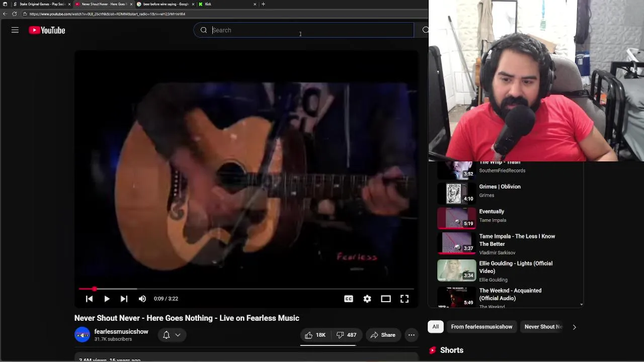
Task: Open the browser tab overview icon
Action: tap(5, 4)
